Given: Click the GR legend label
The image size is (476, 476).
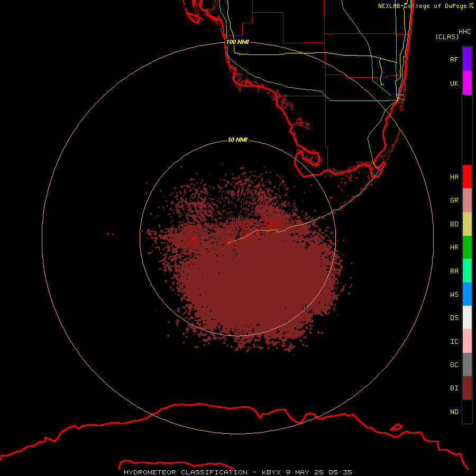Looking at the screenshot, I should [454, 200].
